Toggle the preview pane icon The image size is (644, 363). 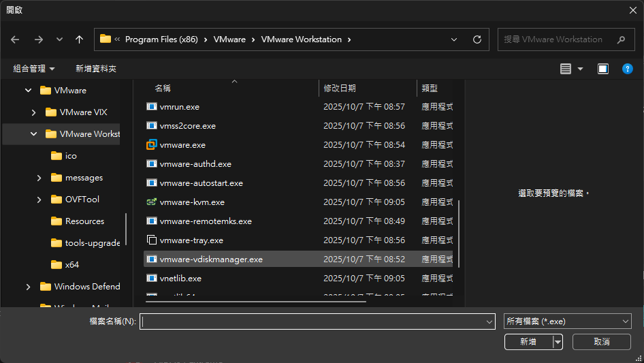point(603,69)
